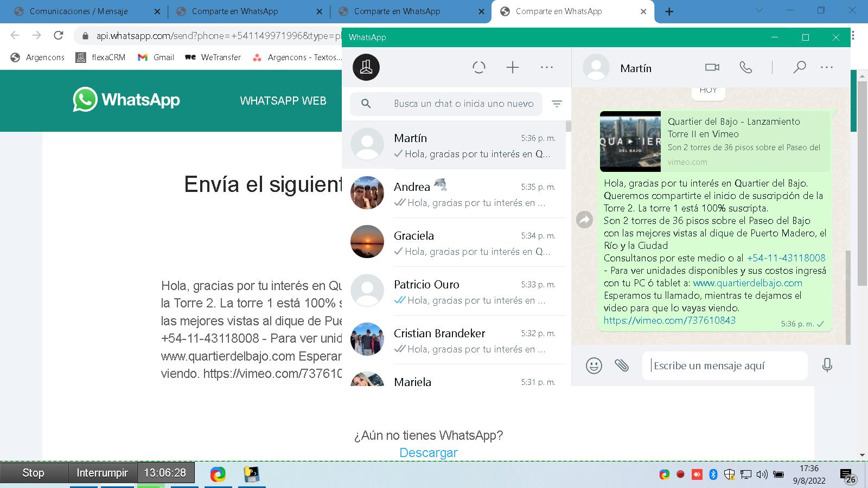Record a voice message with microphone

[x=827, y=365]
